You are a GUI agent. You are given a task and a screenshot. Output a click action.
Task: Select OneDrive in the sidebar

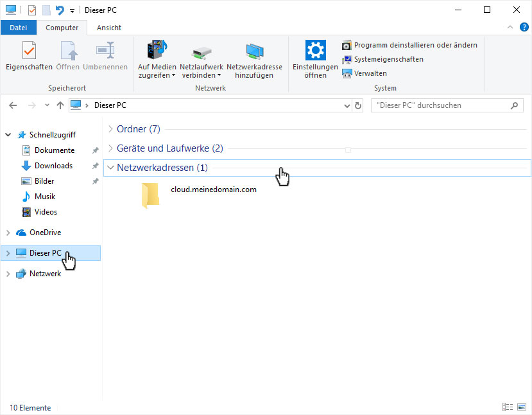pos(45,233)
